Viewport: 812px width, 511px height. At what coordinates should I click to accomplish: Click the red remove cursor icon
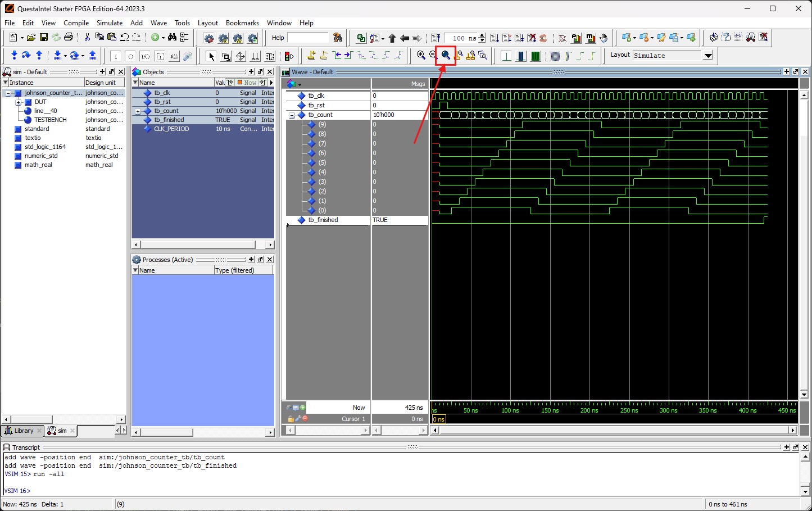click(x=305, y=418)
